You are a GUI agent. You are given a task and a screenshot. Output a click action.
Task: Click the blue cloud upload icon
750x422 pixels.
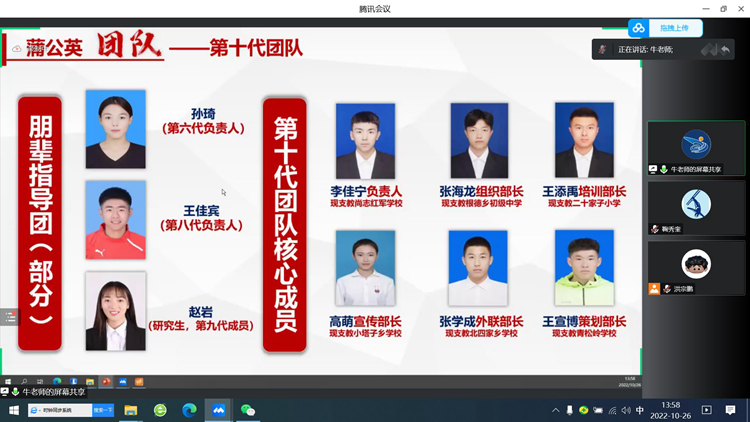coord(638,28)
